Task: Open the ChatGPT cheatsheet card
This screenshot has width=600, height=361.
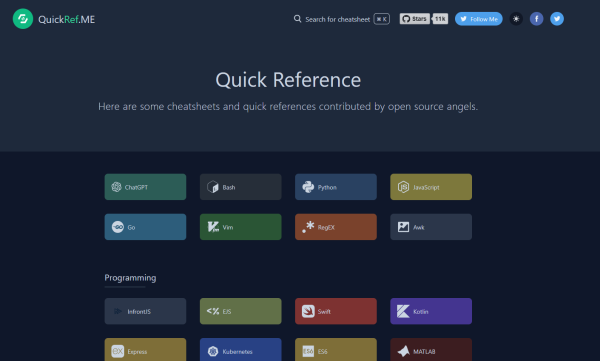Action: click(145, 187)
